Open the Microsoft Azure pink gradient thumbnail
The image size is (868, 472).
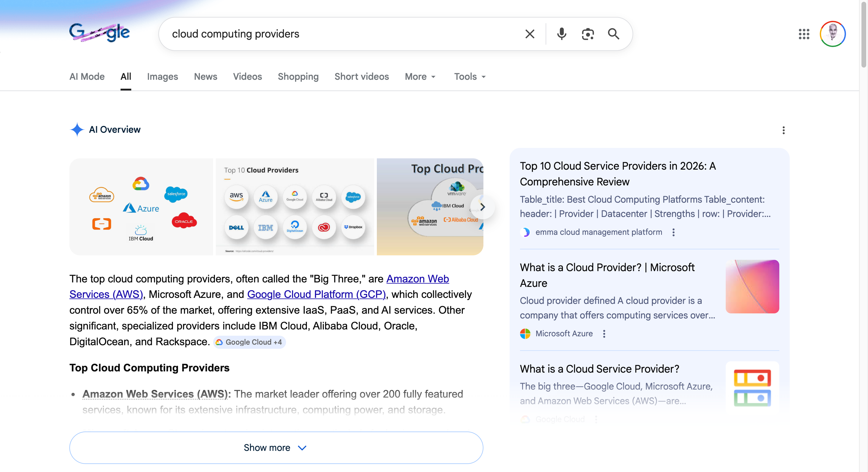(x=752, y=287)
